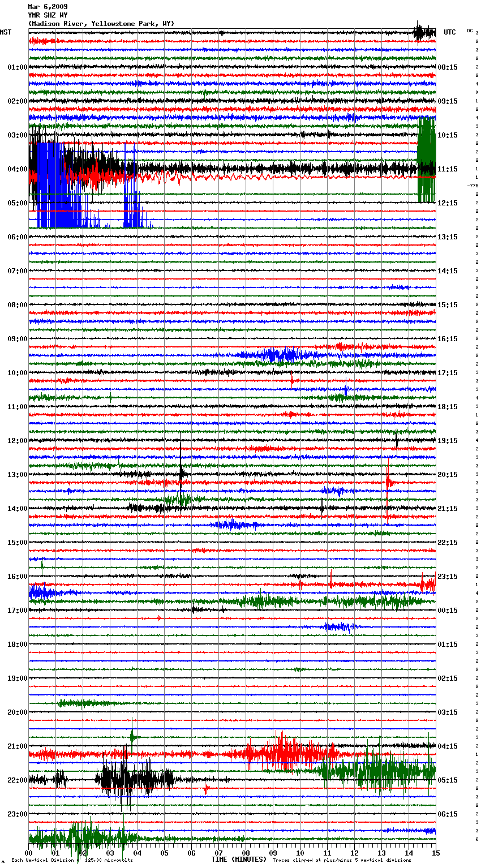Click the '10:15' UTC time label
The width and height of the screenshot is (481, 868).
pyautogui.click(x=448, y=135)
